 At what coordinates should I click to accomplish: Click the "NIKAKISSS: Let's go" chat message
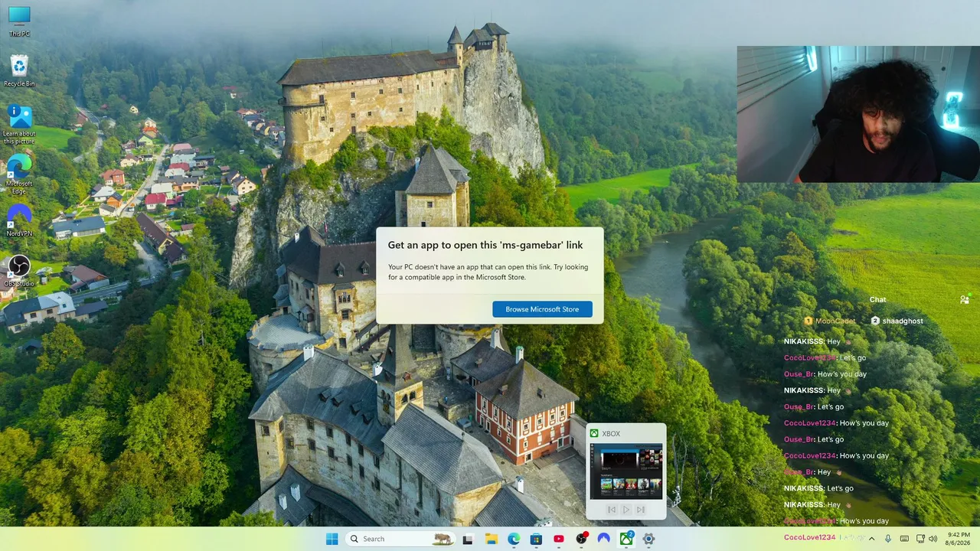coord(818,488)
